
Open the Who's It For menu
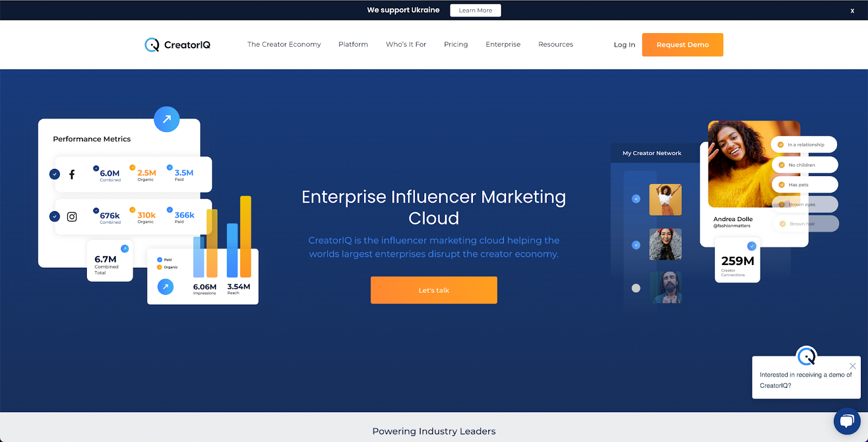pyautogui.click(x=406, y=45)
